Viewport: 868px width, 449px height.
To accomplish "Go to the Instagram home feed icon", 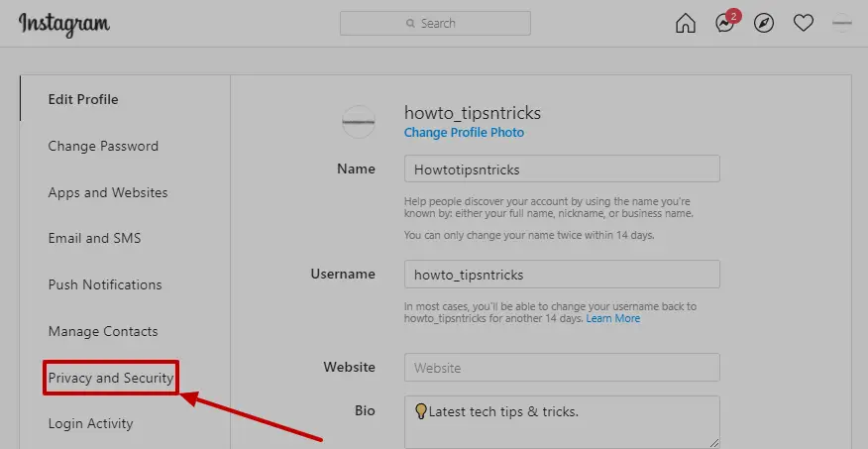I will (686, 23).
